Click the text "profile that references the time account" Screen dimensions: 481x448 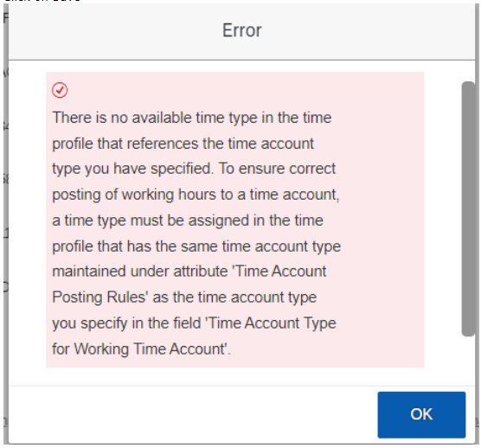click(x=183, y=144)
